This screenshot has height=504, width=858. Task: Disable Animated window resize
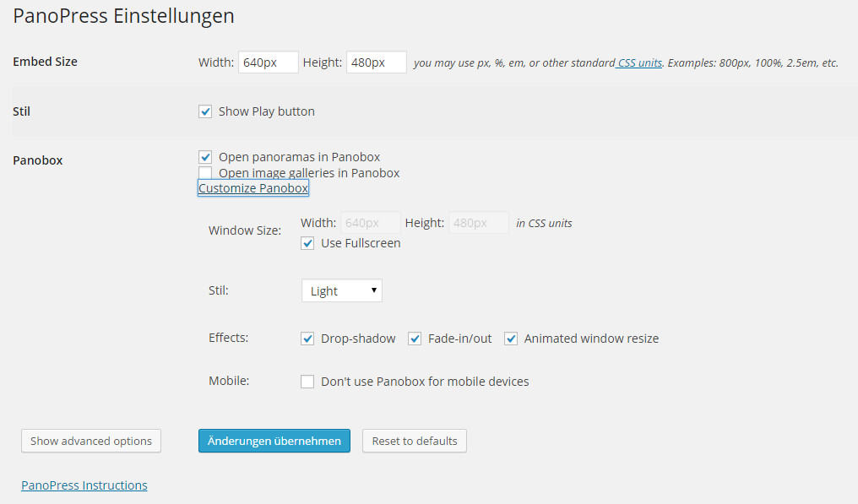click(x=511, y=339)
